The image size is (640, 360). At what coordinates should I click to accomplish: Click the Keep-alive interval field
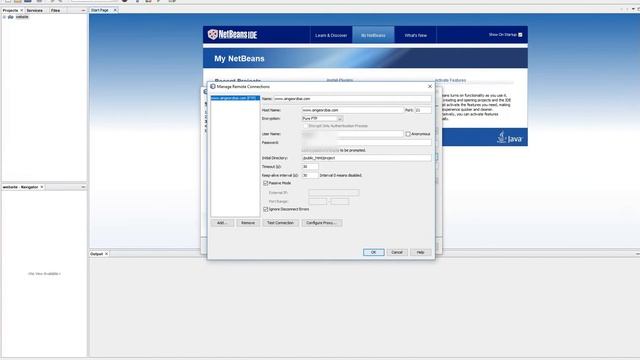click(x=310, y=176)
